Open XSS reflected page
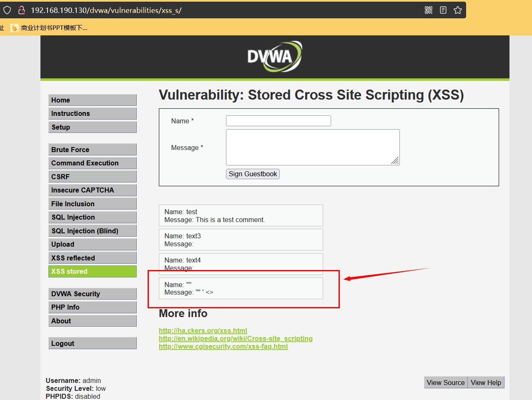 [93, 258]
